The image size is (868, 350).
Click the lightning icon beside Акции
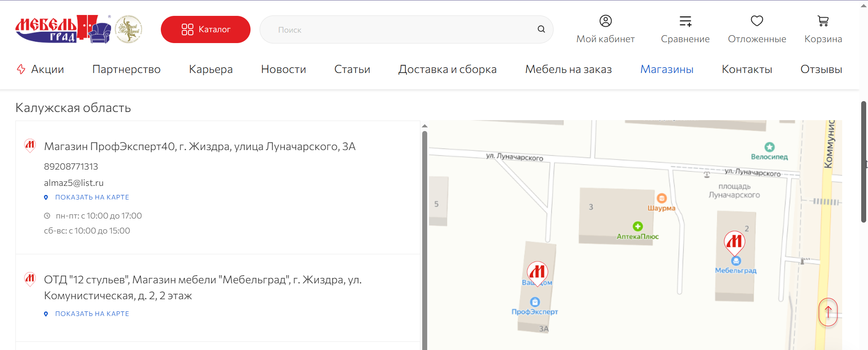(x=21, y=69)
